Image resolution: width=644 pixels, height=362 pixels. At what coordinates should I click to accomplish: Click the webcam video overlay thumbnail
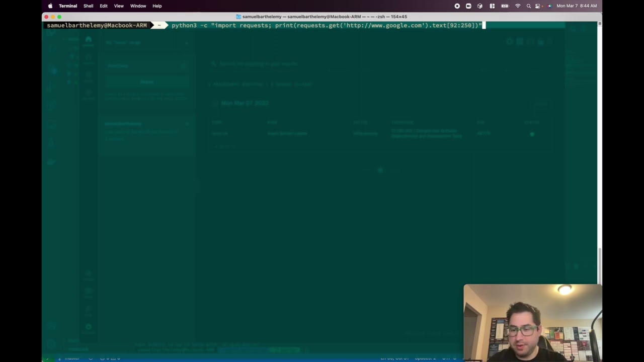click(x=533, y=323)
